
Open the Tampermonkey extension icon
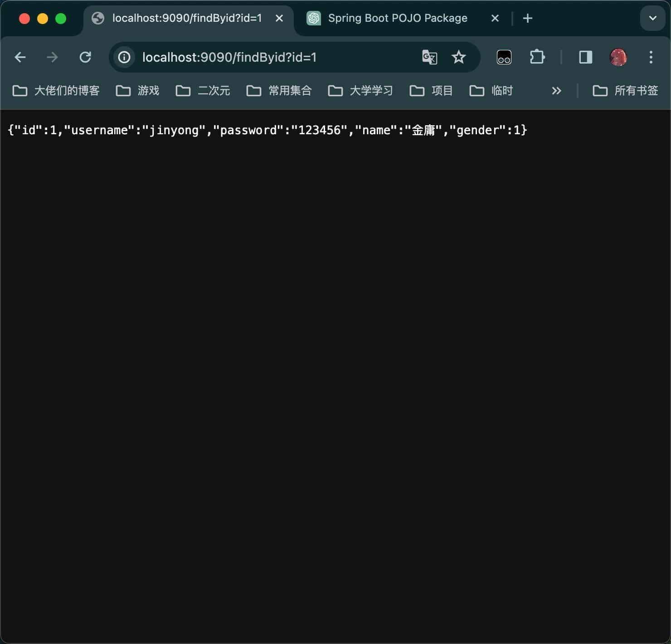click(x=504, y=57)
